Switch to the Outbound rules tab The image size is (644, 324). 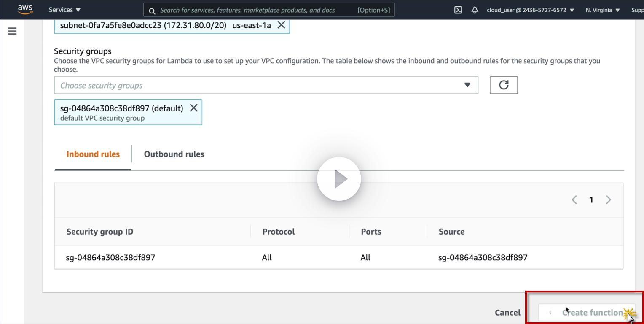pos(174,154)
